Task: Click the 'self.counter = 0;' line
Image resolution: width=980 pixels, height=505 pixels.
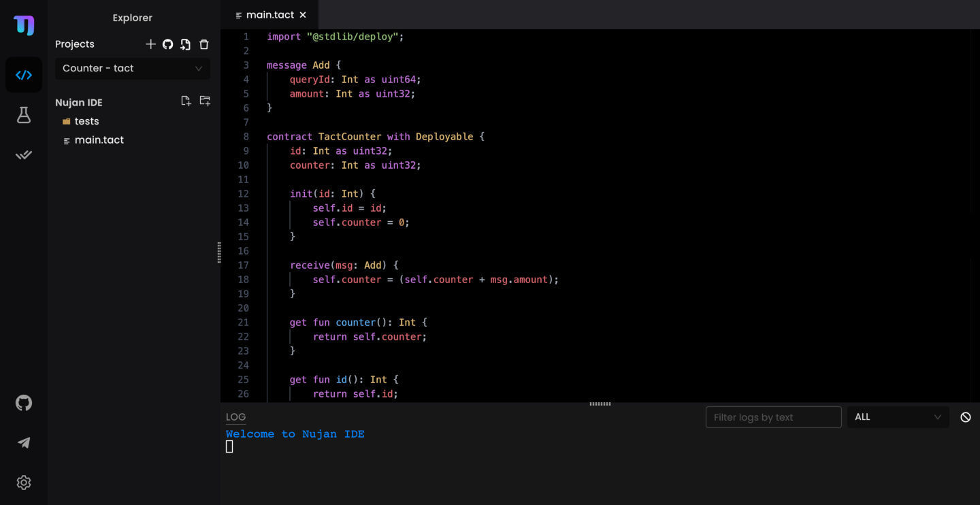Action: (x=361, y=223)
